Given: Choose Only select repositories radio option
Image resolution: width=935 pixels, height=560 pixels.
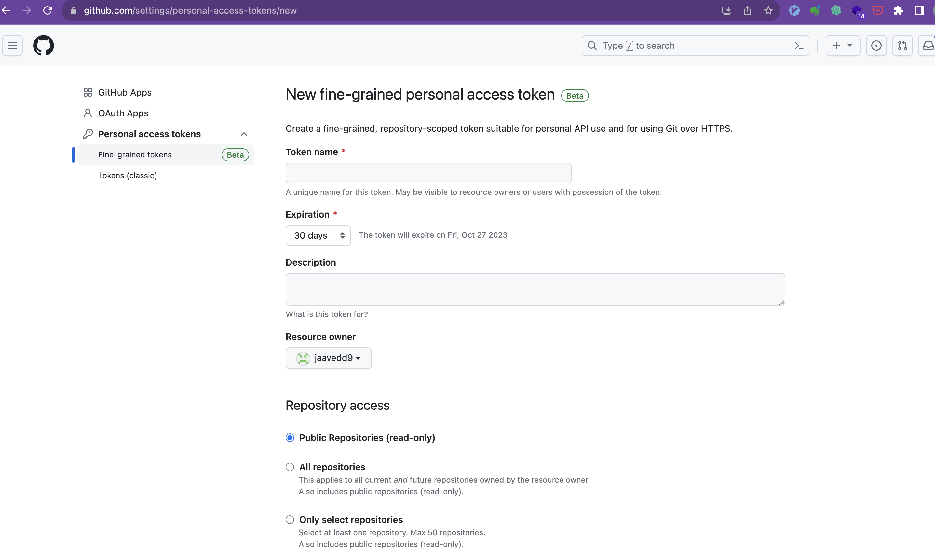Looking at the screenshot, I should (290, 520).
